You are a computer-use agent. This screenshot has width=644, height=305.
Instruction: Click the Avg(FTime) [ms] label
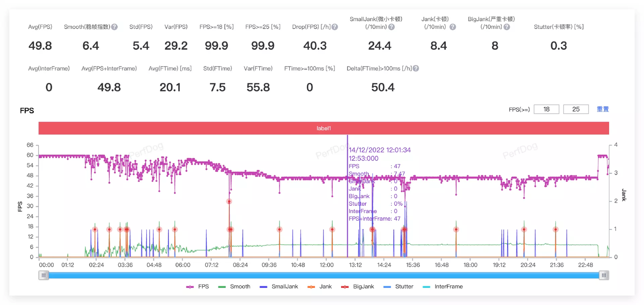click(x=170, y=69)
